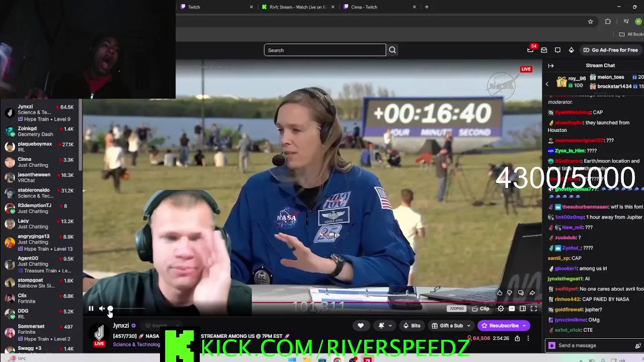Open the browser extensions puzzle icon

pyautogui.click(x=608, y=22)
